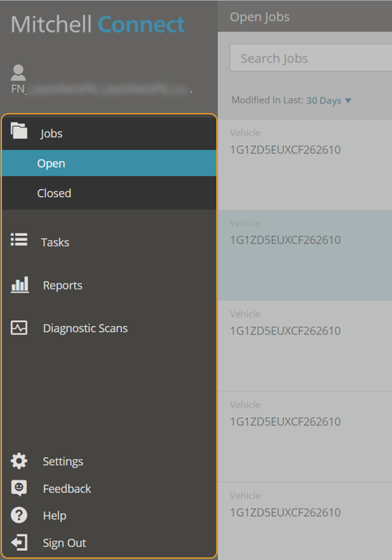Open the Settings link

(x=63, y=461)
